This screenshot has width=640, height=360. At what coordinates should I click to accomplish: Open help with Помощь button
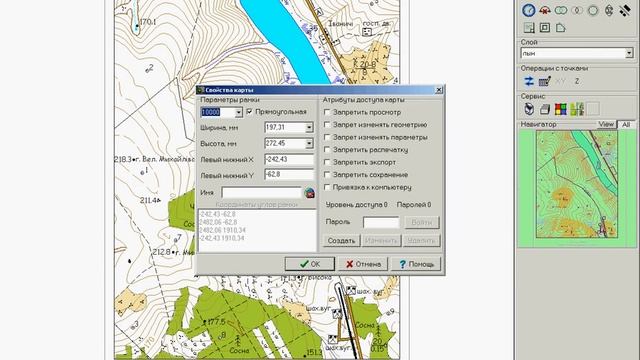[x=416, y=264]
